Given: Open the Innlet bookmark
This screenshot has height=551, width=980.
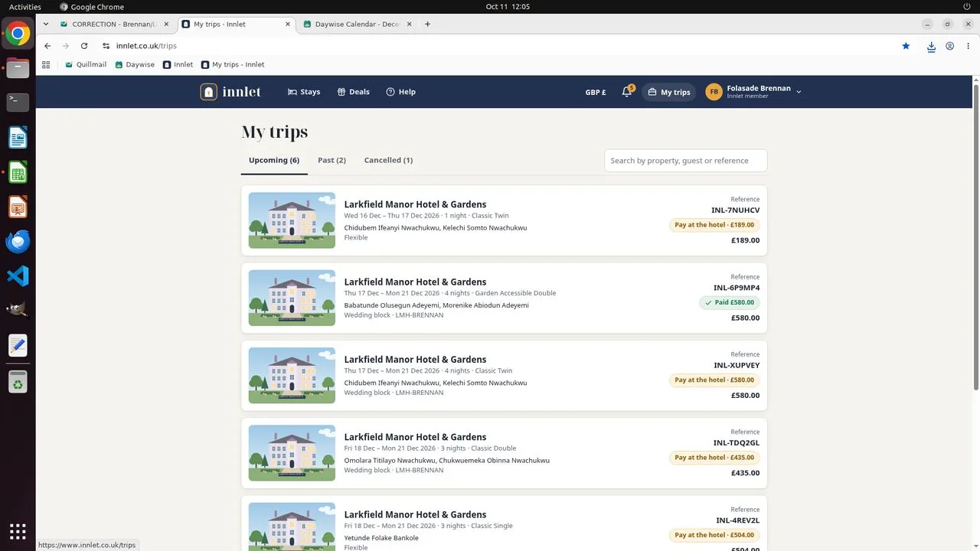Looking at the screenshot, I should (x=178, y=64).
